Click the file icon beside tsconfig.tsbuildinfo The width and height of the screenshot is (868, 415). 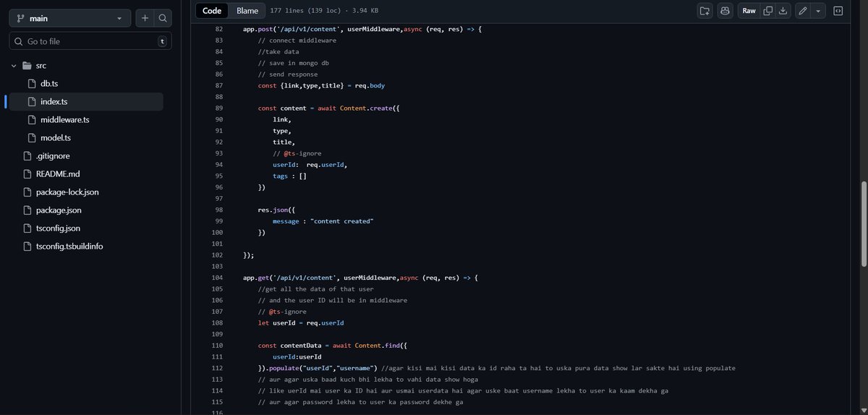point(27,247)
